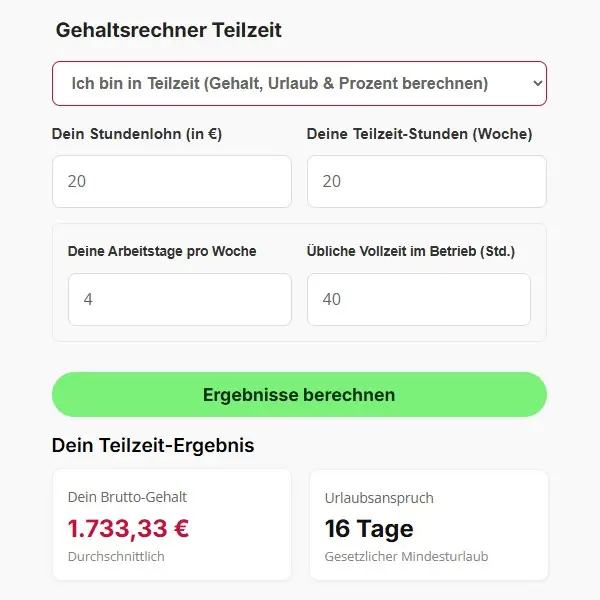Viewport: 600px width, 600px height.
Task: Click the 16 Tage vacation result
Action: [369, 528]
